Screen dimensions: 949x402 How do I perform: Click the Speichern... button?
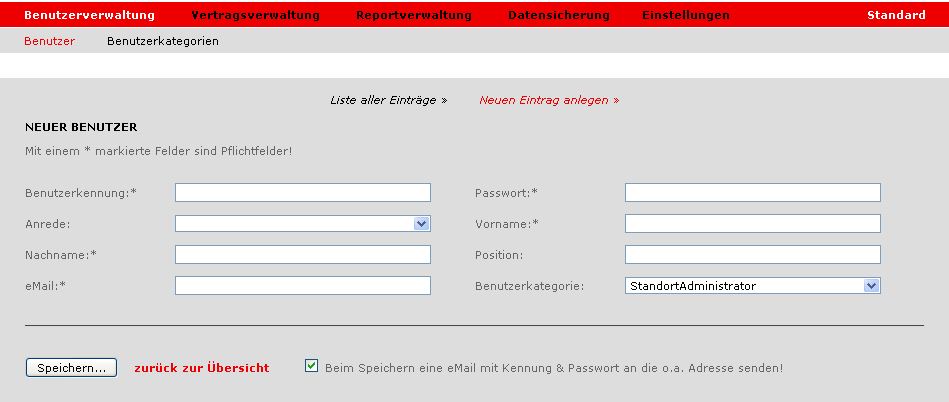[x=71, y=367]
